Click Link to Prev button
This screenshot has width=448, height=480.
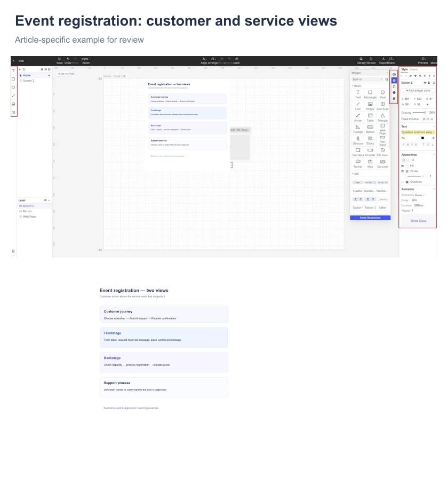(x=66, y=74)
